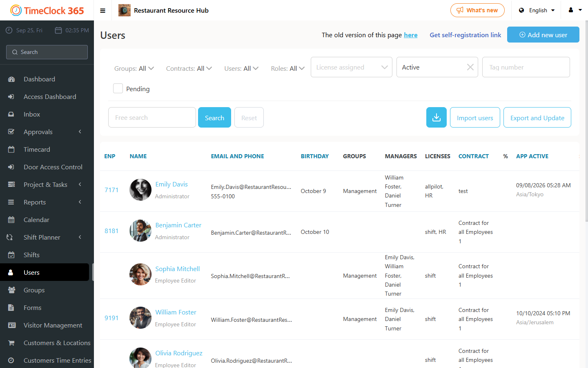588x368 pixels.
Task: Open the License assigned combo box
Action: (352, 67)
